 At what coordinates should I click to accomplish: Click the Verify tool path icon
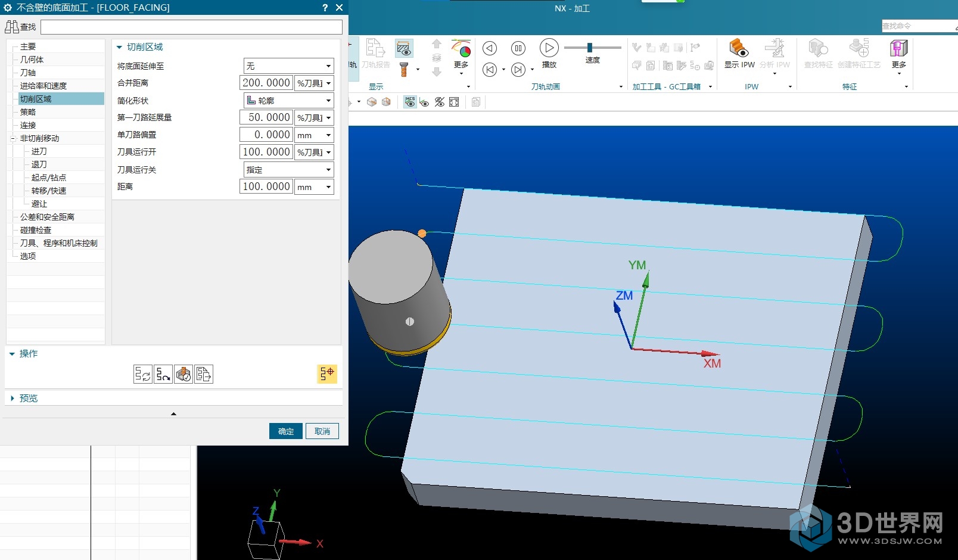pos(183,374)
